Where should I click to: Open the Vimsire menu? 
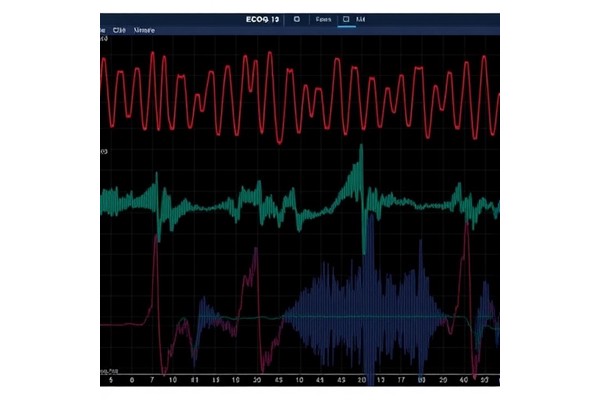pyautogui.click(x=145, y=30)
